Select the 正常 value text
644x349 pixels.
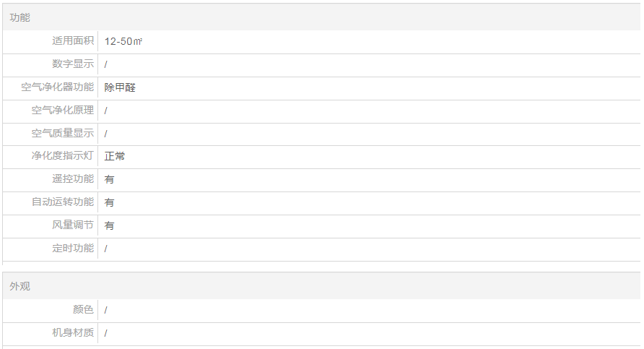click(x=114, y=156)
